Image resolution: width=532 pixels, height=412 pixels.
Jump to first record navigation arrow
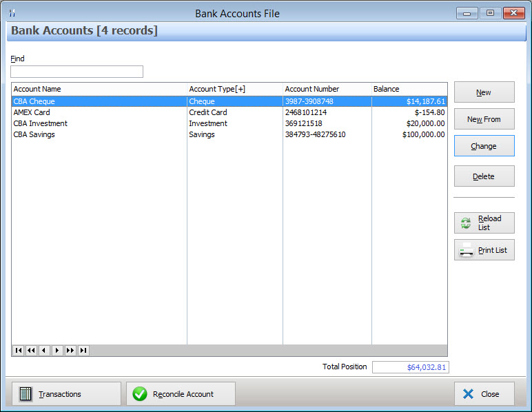(x=18, y=351)
